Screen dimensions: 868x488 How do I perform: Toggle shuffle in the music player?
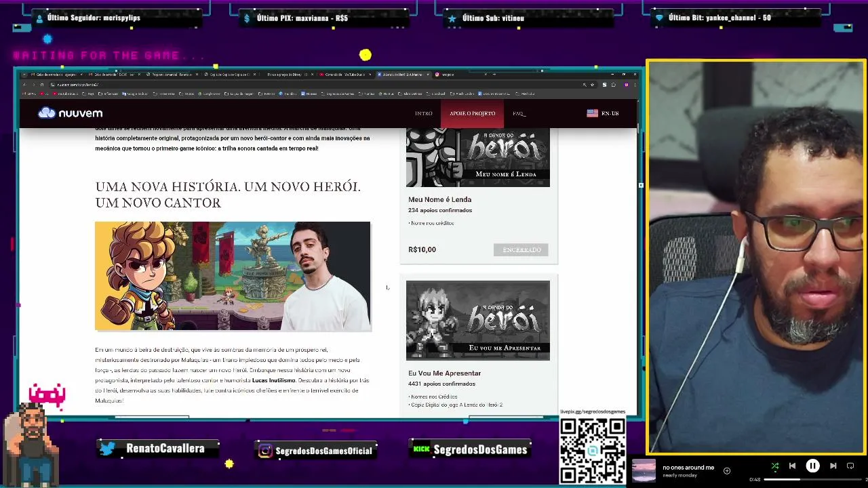pos(774,466)
